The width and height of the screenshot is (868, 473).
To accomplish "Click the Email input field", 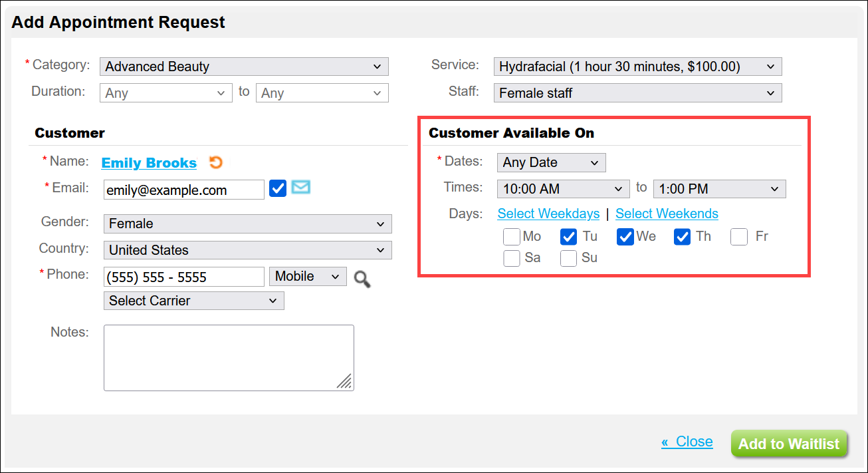I will tap(184, 190).
